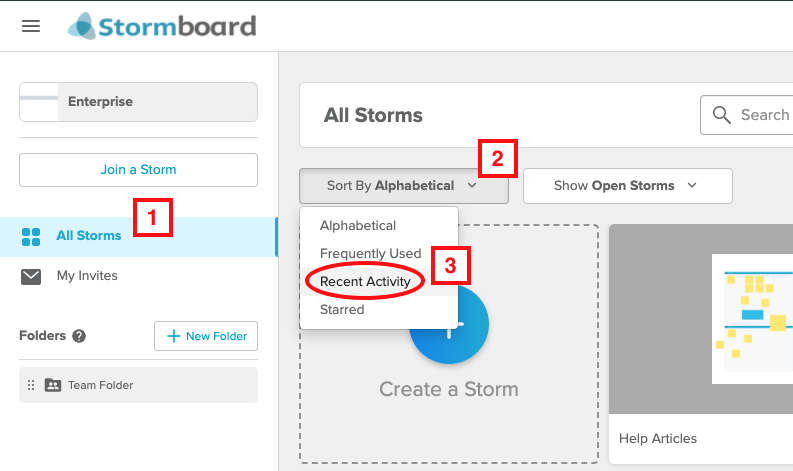Click the search magnifier icon
This screenshot has height=471, width=793.
click(x=722, y=115)
